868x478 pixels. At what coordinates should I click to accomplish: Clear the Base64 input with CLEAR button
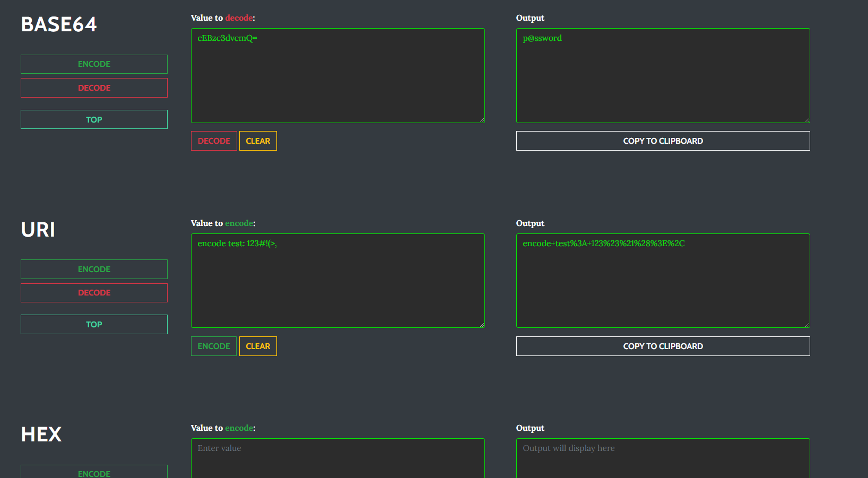tap(258, 141)
